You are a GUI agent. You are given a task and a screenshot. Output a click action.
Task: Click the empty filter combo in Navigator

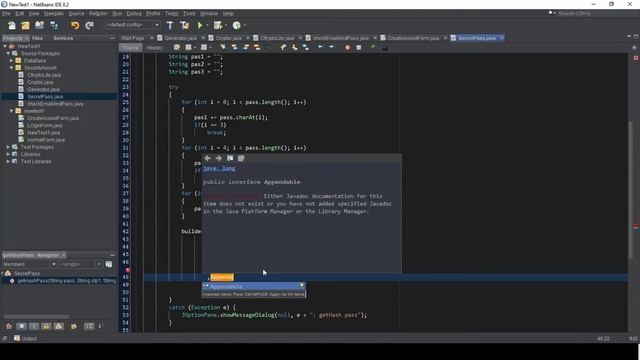pos(81,264)
